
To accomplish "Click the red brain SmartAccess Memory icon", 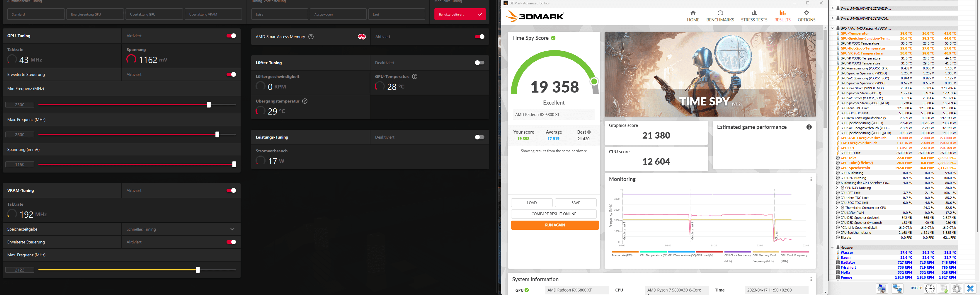I will 362,37.
